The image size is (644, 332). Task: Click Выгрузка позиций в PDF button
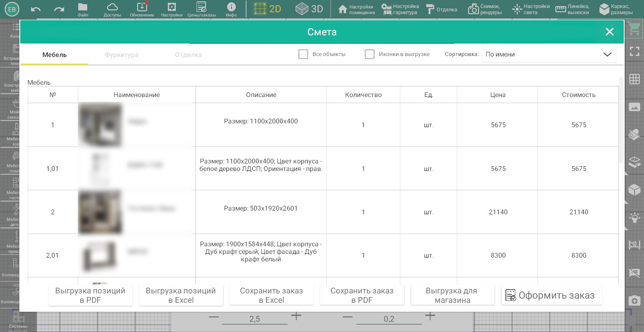point(91,295)
